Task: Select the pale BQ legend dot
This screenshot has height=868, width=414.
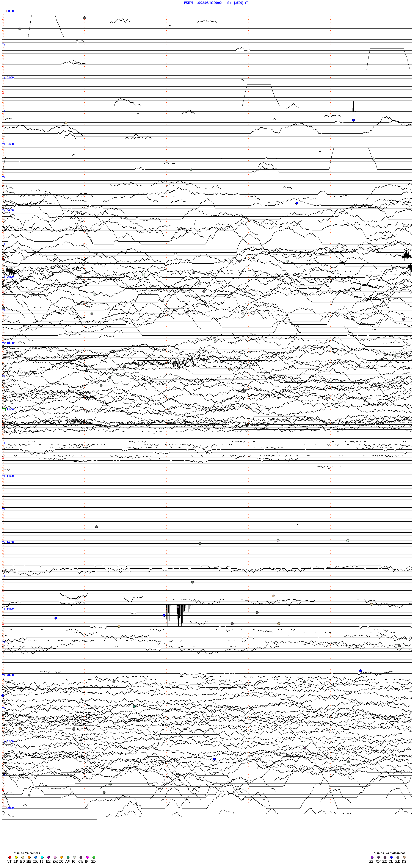Action: 23,857
